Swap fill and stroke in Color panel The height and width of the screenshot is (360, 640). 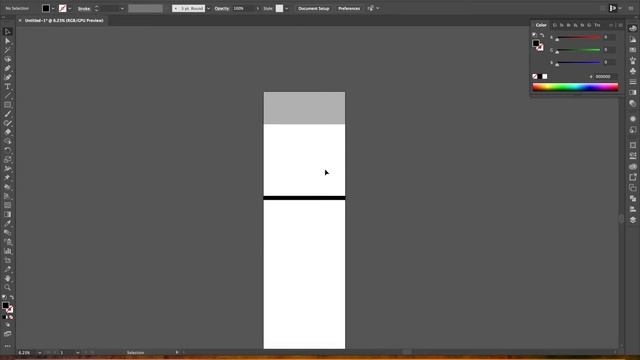click(x=542, y=36)
